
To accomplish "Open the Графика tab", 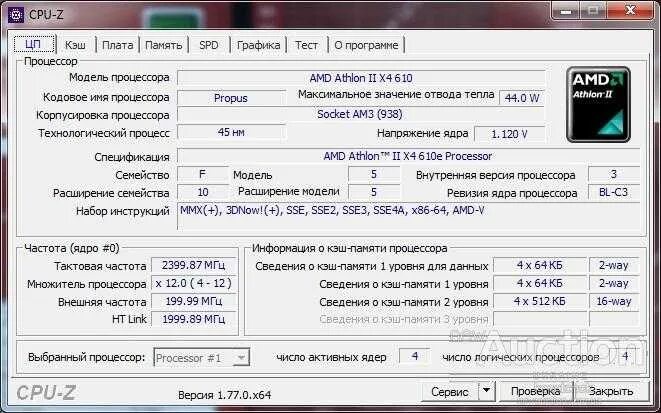I will click(258, 45).
